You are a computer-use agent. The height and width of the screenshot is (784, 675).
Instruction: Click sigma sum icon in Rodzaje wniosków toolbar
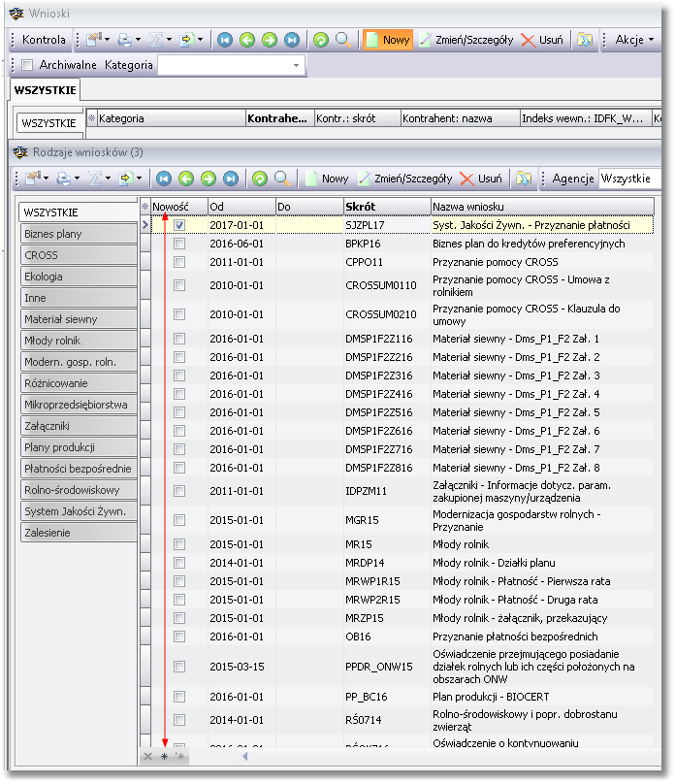(95, 179)
